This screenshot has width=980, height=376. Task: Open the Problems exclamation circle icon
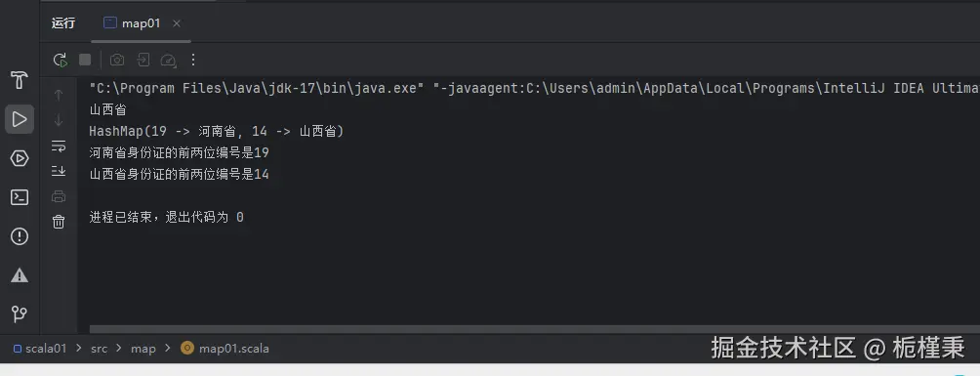(20, 236)
